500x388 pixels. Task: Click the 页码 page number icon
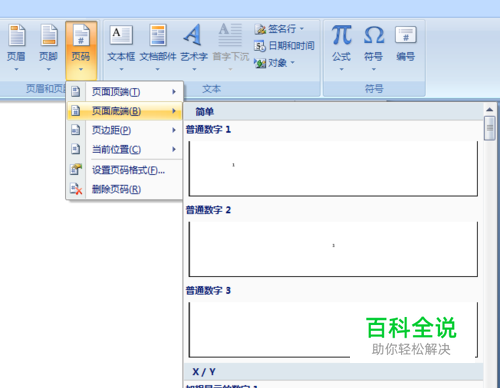pos(81,35)
